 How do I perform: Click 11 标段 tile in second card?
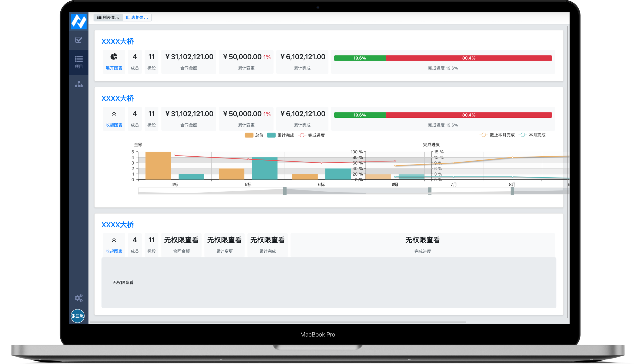coord(152,119)
